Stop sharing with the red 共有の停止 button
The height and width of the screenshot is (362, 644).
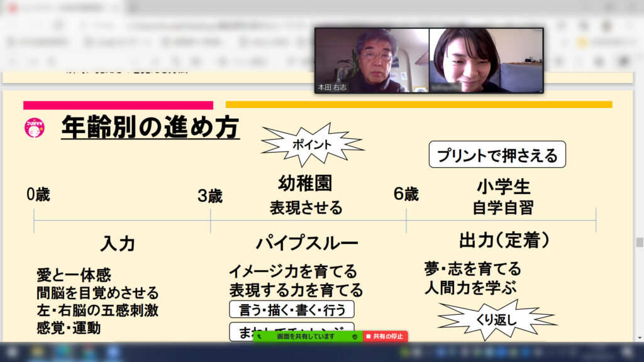(x=386, y=337)
